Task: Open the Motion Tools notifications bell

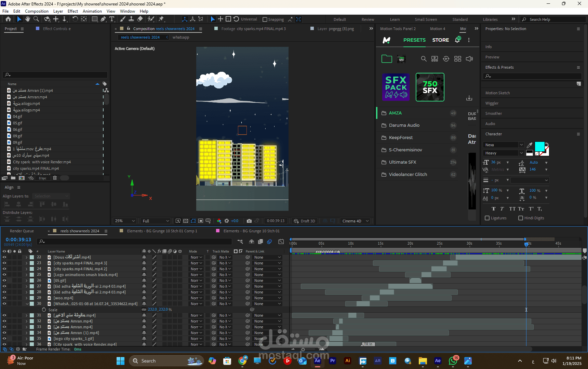Action: (x=457, y=40)
